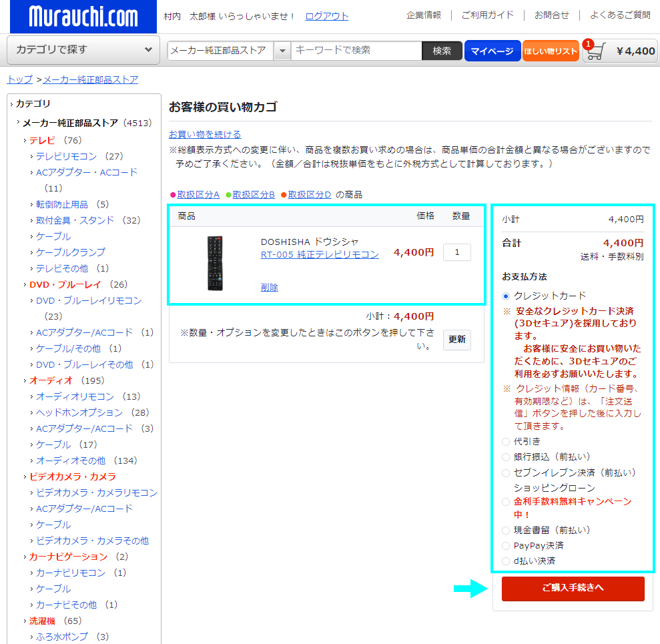
Task: Open お問合せ in top menu
Action: tap(551, 15)
